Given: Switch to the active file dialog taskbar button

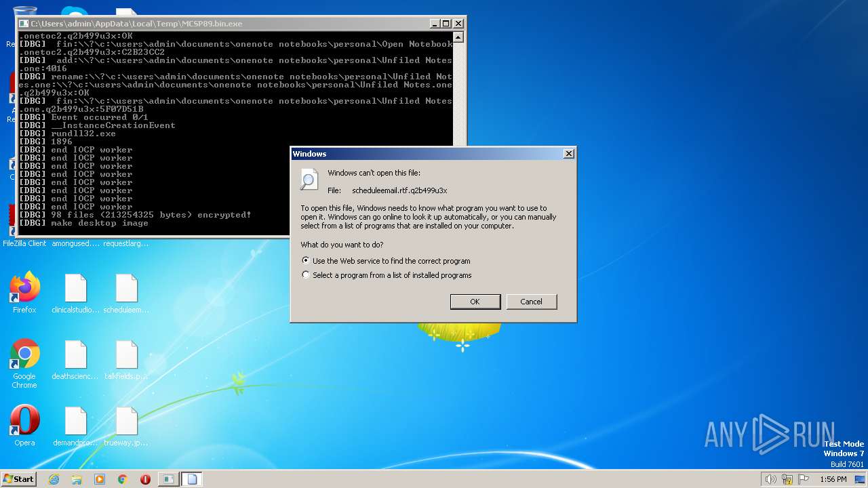Looking at the screenshot, I should pyautogui.click(x=192, y=479).
